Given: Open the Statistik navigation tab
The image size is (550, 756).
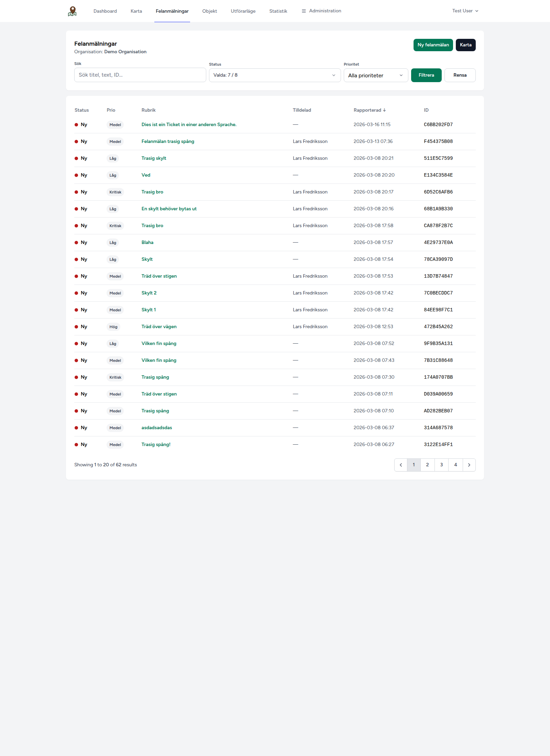Looking at the screenshot, I should pyautogui.click(x=278, y=11).
